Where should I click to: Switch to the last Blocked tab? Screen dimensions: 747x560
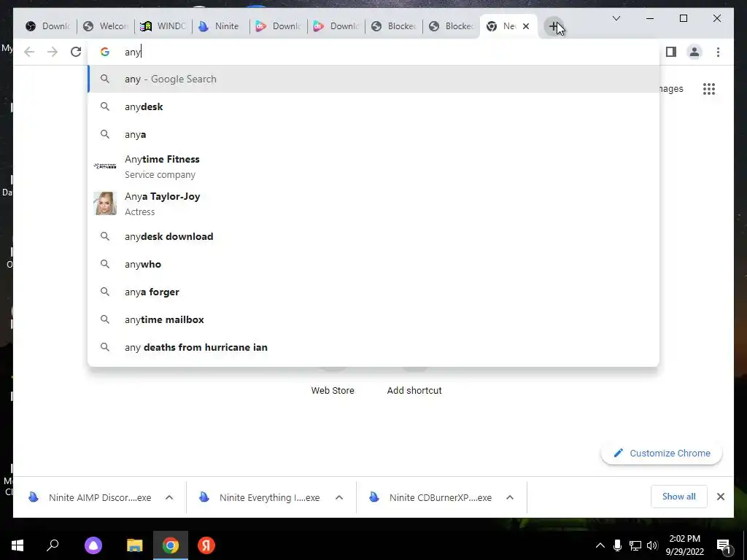pyautogui.click(x=451, y=26)
